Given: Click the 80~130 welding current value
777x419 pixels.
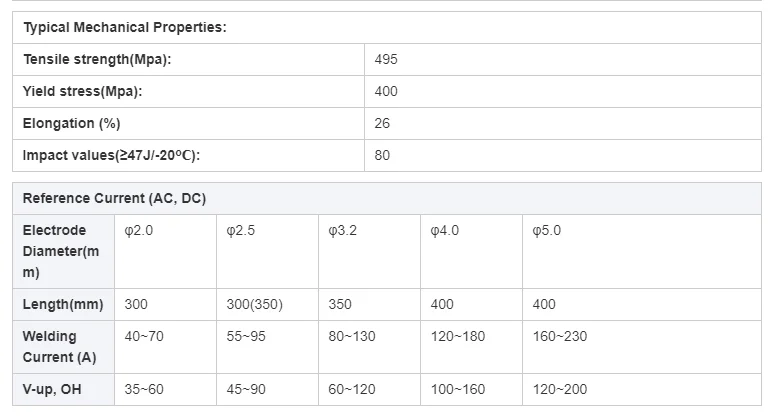Looking at the screenshot, I should (352, 336).
